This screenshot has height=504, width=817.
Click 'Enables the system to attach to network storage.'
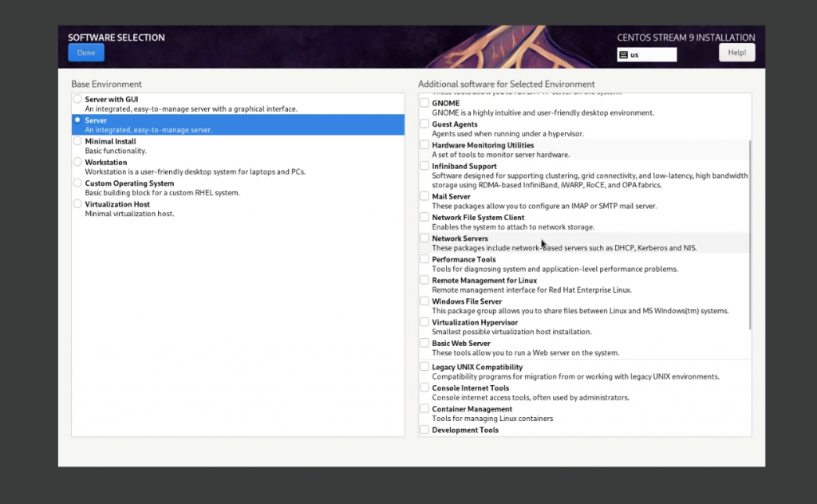coord(513,227)
